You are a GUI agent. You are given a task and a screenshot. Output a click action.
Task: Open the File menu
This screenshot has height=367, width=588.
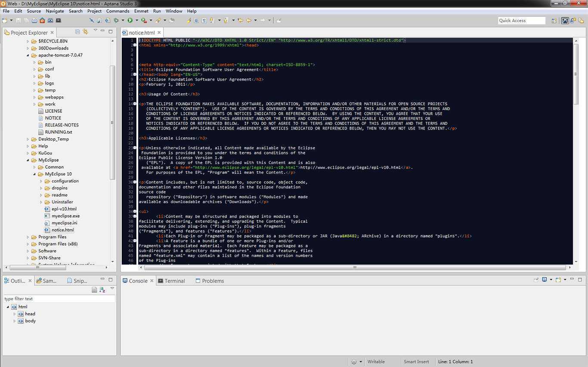[6, 11]
